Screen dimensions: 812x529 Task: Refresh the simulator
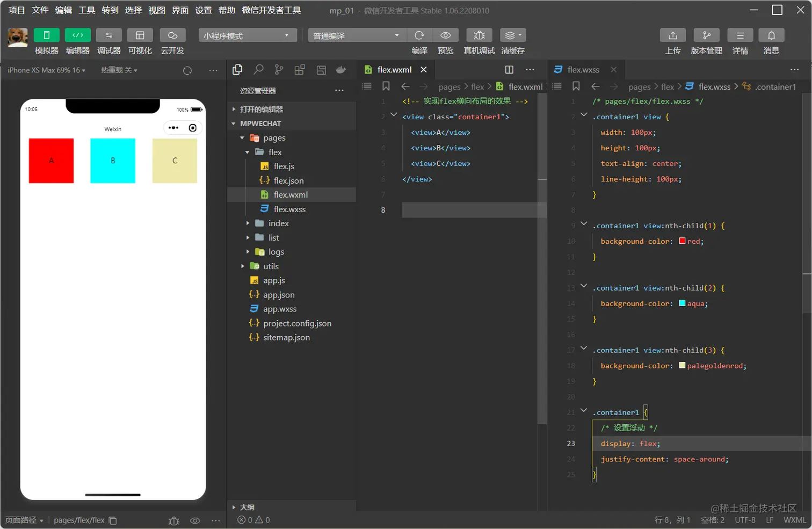[187, 70]
